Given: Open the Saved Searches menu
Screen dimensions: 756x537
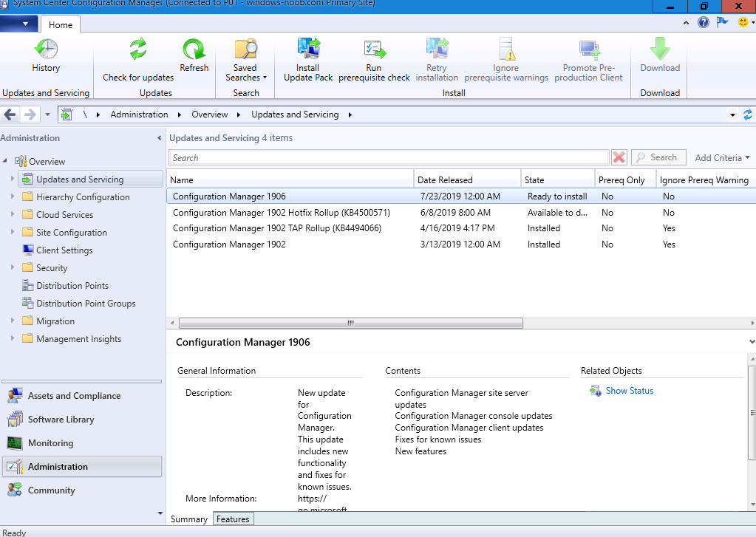Looking at the screenshot, I should [x=245, y=60].
